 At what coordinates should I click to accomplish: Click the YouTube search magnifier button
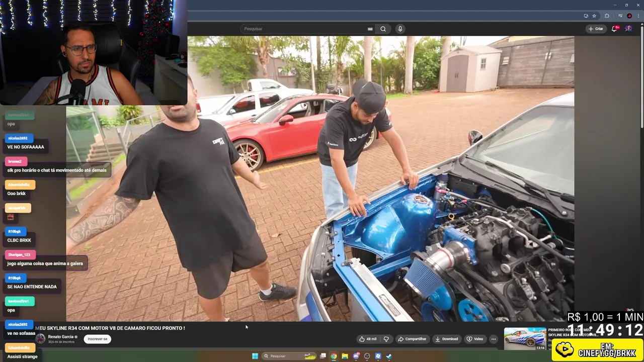[383, 29]
